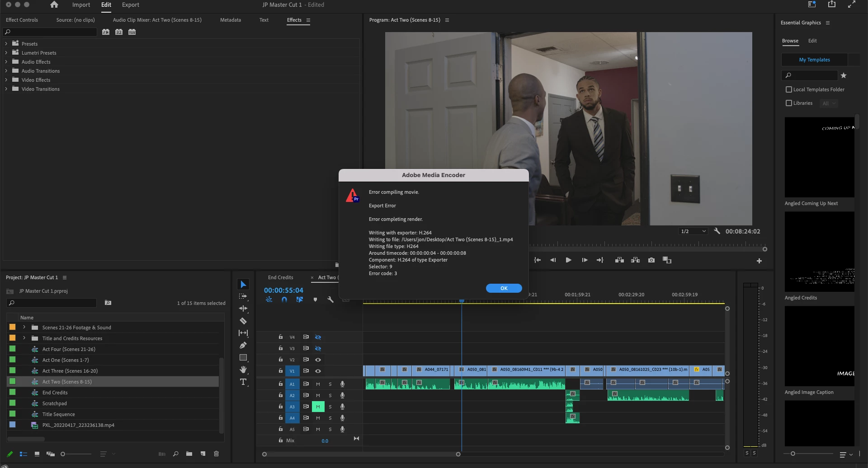Enable Local Templates Folder checkbox
The width and height of the screenshot is (868, 468).
pyautogui.click(x=789, y=89)
